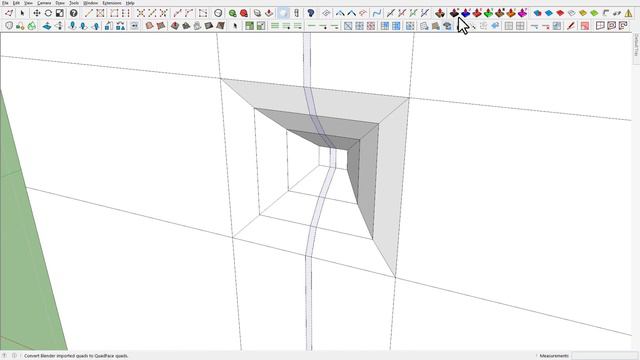The height and width of the screenshot is (360, 640).
Task: Open the Draw menu
Action: (60, 3)
